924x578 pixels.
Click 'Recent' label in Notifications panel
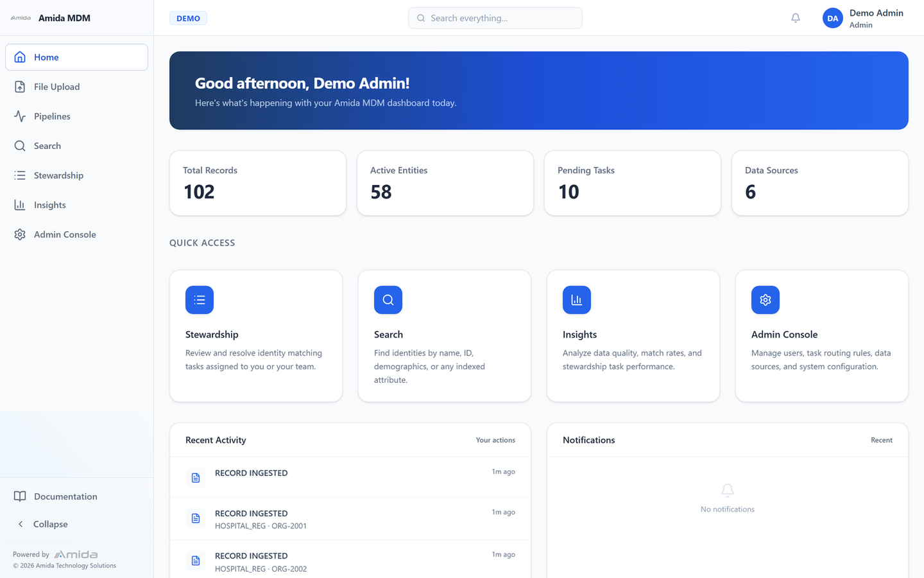coord(882,440)
